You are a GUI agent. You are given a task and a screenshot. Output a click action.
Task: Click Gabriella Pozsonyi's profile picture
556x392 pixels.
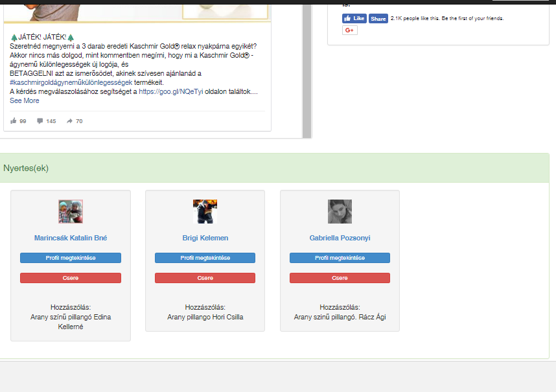pos(340,212)
